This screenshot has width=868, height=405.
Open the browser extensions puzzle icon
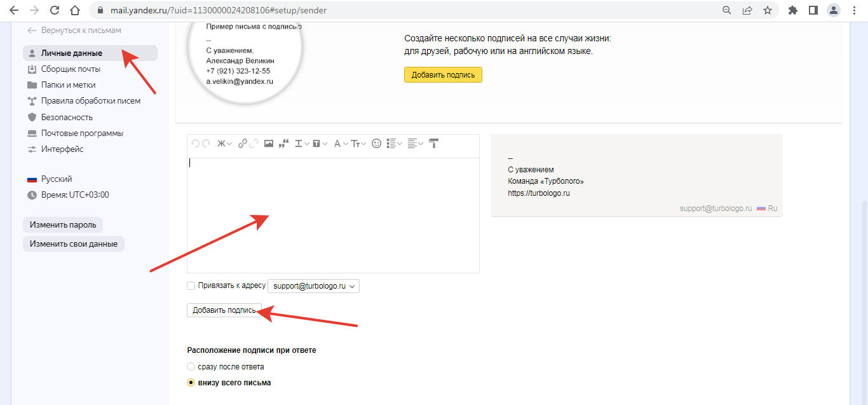792,10
